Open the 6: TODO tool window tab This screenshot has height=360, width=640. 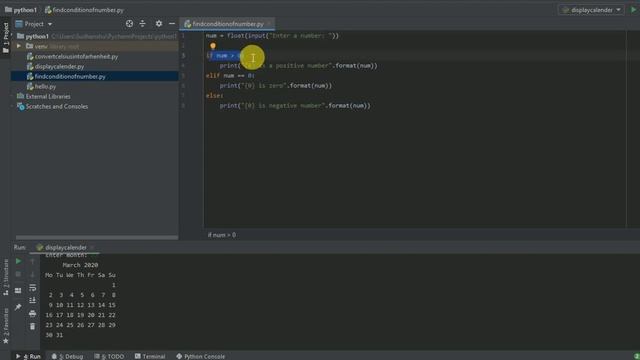click(109, 356)
